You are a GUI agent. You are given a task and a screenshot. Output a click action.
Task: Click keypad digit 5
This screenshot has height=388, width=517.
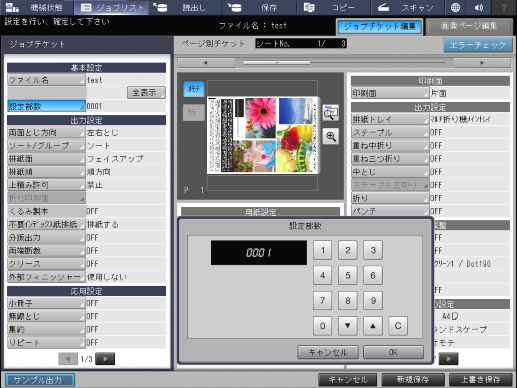pos(348,275)
